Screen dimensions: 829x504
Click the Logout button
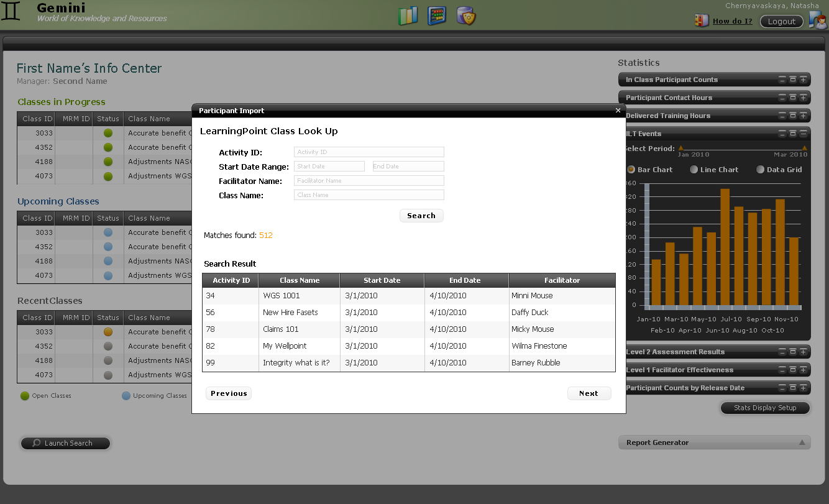coord(782,22)
